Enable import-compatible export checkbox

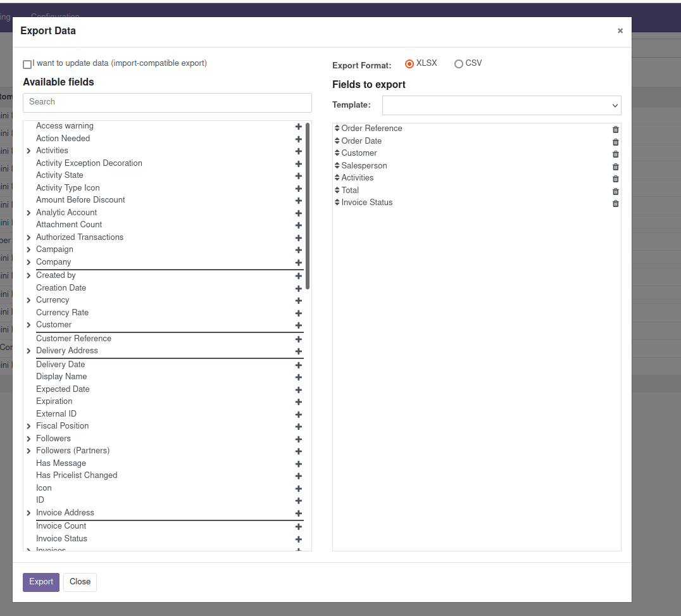[x=27, y=65]
